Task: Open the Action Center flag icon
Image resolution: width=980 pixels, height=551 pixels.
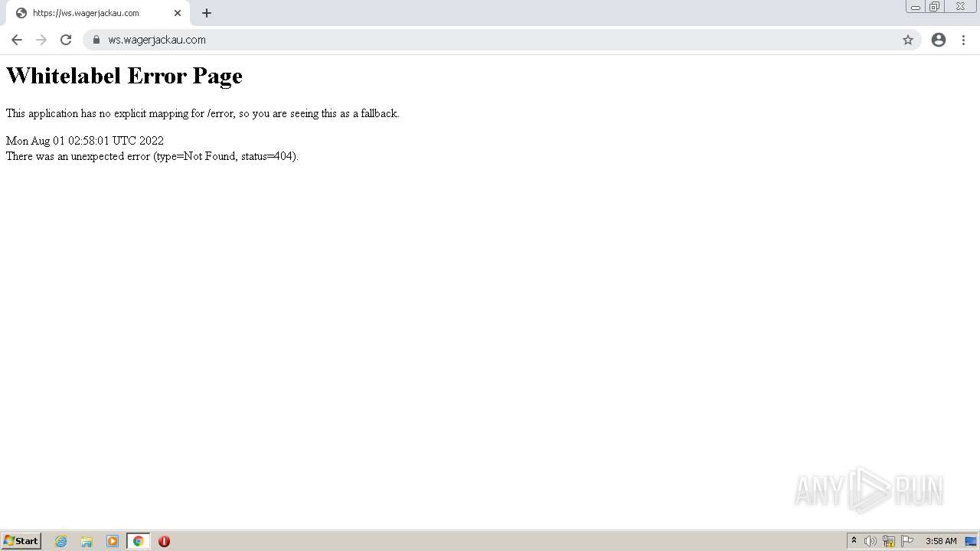Action: tap(907, 541)
